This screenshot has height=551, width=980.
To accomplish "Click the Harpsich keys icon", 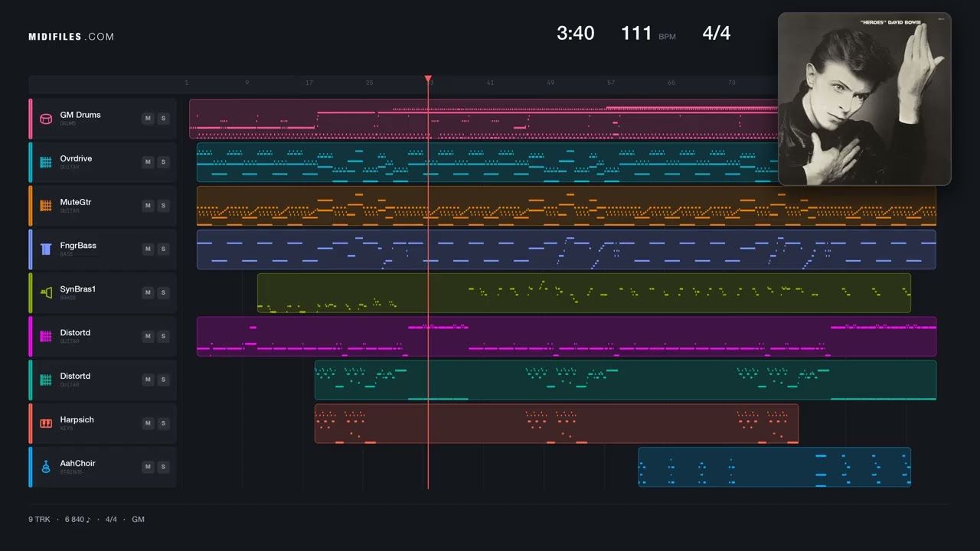I will click(x=45, y=424).
